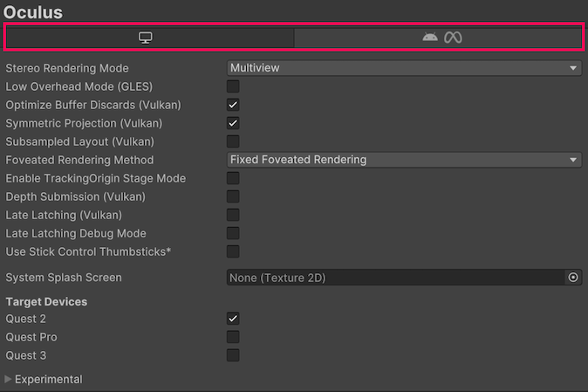Check Use Stick Control Thumbsticks
This screenshot has width=588, height=392.
pyautogui.click(x=233, y=251)
